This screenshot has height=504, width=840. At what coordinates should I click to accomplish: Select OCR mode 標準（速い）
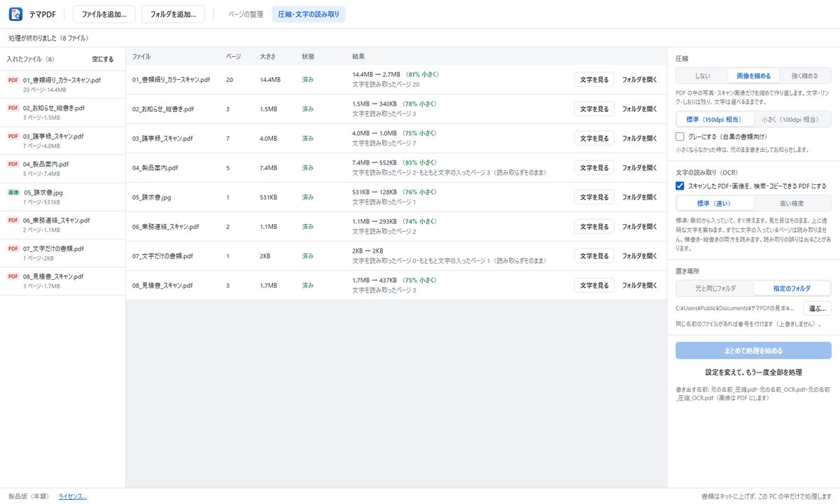715,204
